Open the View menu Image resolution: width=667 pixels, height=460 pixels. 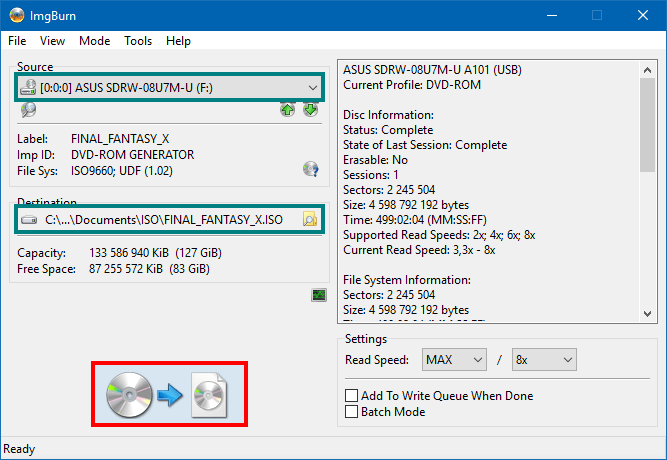point(52,41)
